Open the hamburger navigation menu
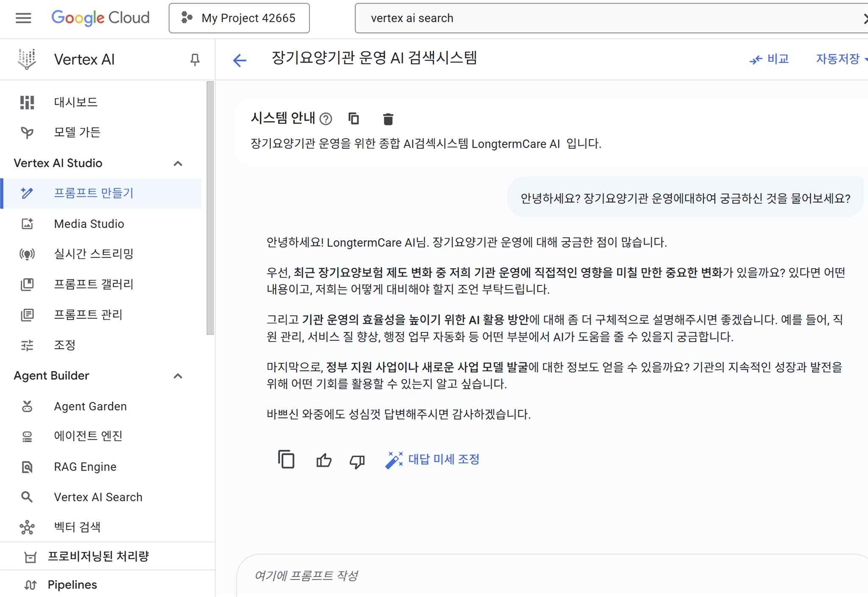868x597 pixels. coord(23,18)
